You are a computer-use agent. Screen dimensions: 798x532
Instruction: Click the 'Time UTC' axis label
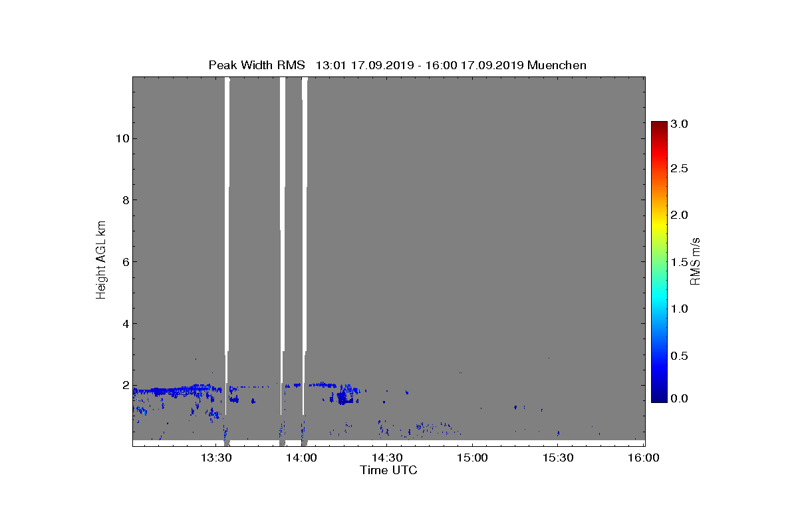tap(389, 470)
